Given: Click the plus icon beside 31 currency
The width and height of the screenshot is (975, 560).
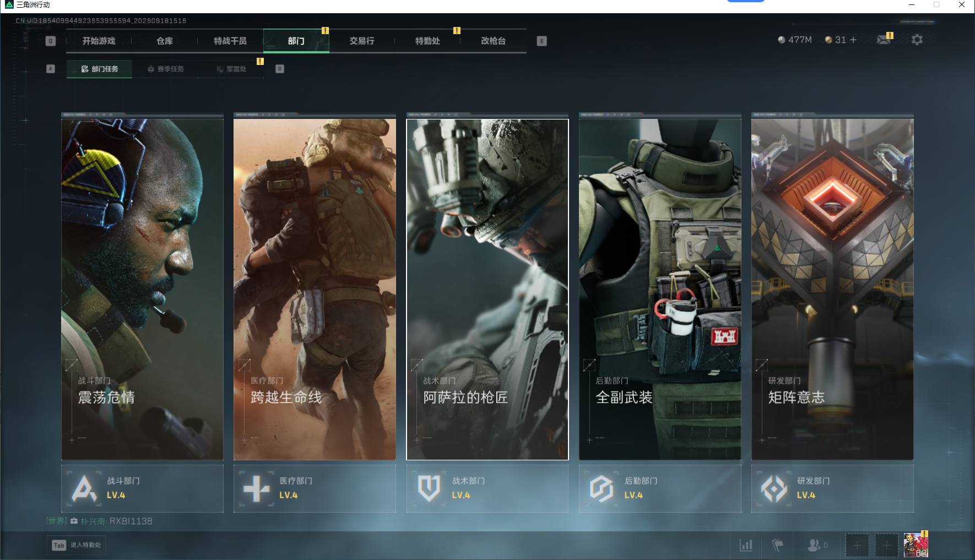Looking at the screenshot, I should [x=853, y=40].
